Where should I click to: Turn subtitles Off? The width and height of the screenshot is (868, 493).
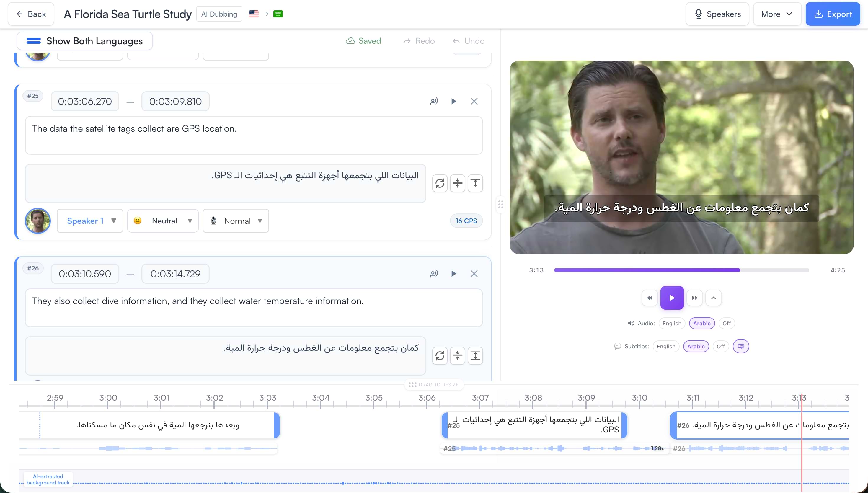coord(721,346)
